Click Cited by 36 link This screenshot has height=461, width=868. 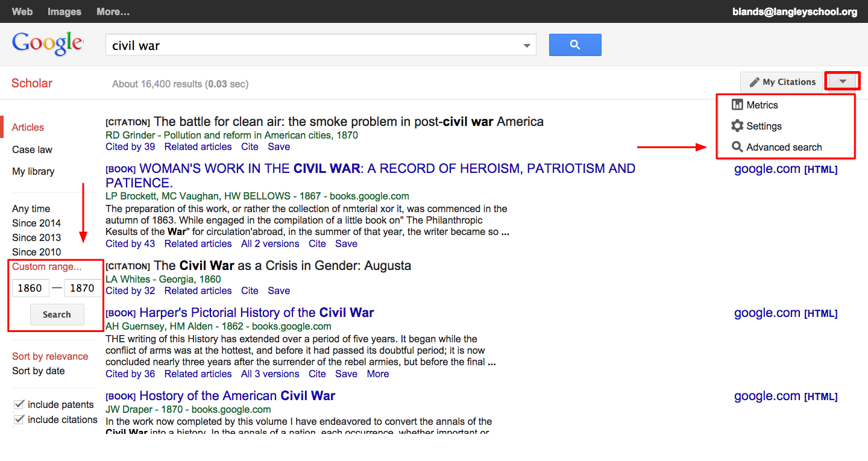coord(130,374)
